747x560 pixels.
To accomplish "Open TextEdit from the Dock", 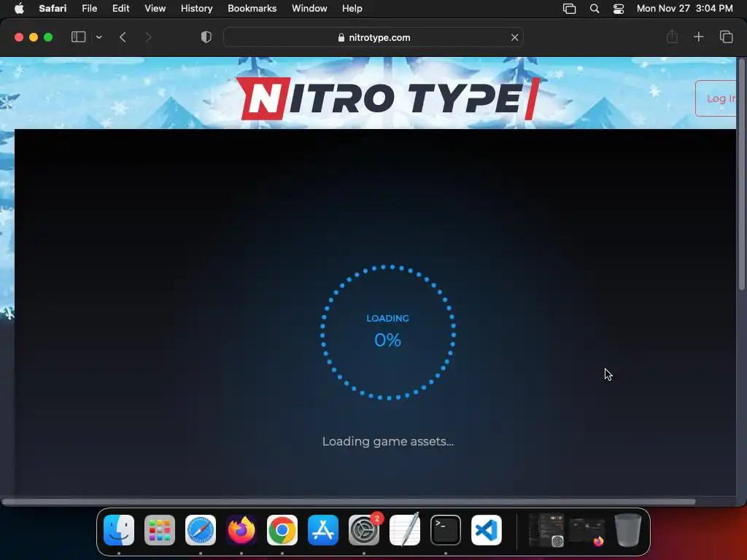I will point(405,530).
